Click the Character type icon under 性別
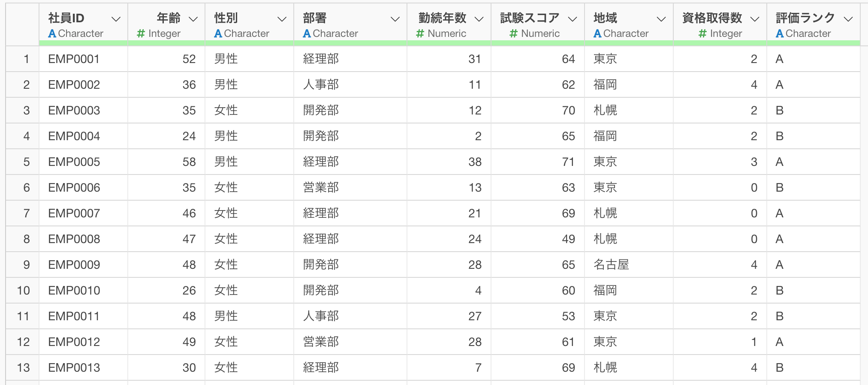 [x=218, y=33]
